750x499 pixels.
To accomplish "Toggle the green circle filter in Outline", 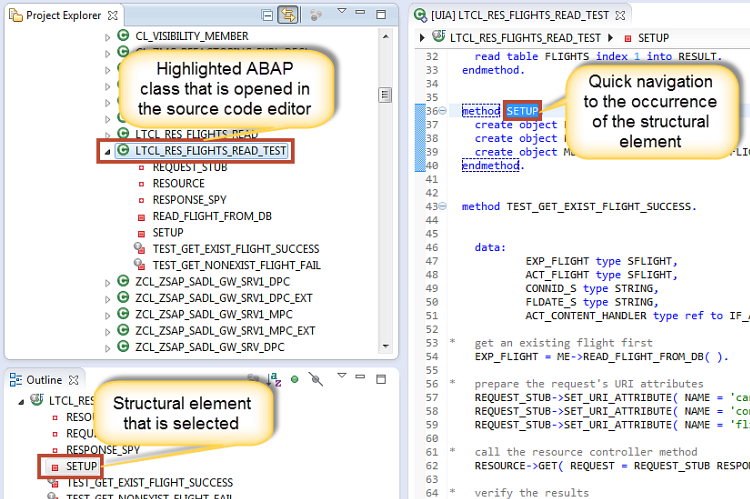I will (x=295, y=379).
